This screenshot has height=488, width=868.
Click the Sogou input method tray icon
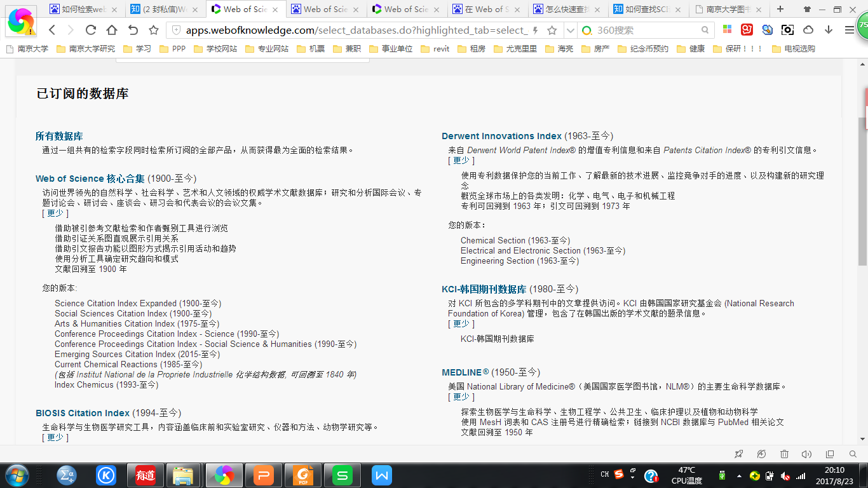[618, 474]
